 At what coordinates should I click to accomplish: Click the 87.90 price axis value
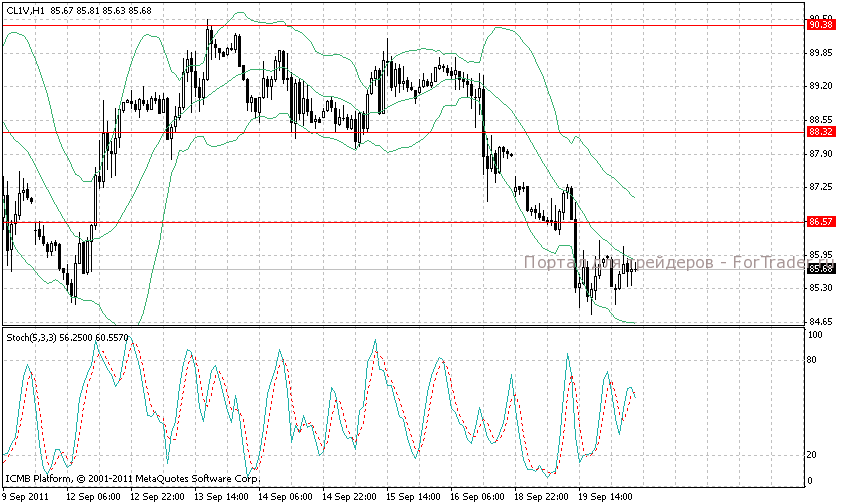coord(821,154)
